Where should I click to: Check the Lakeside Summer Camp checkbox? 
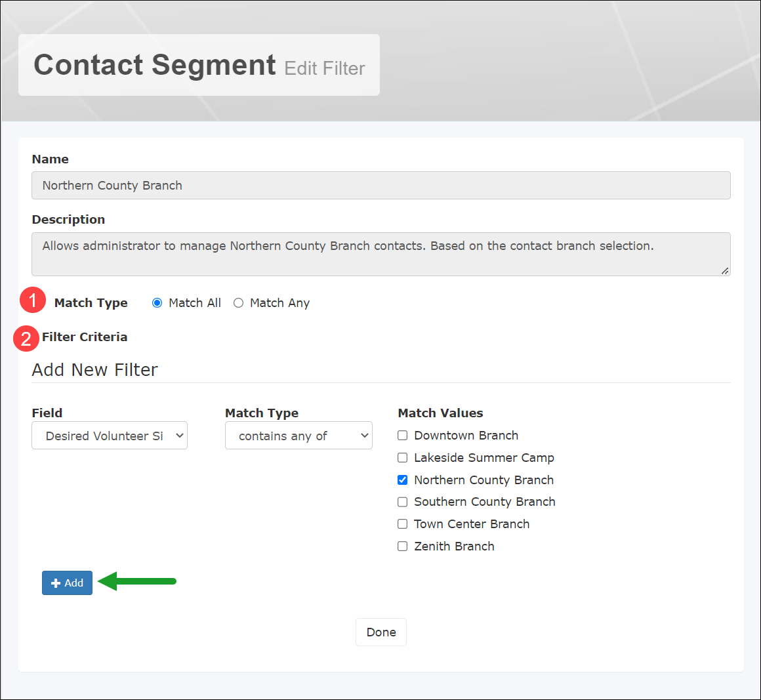tap(402, 457)
